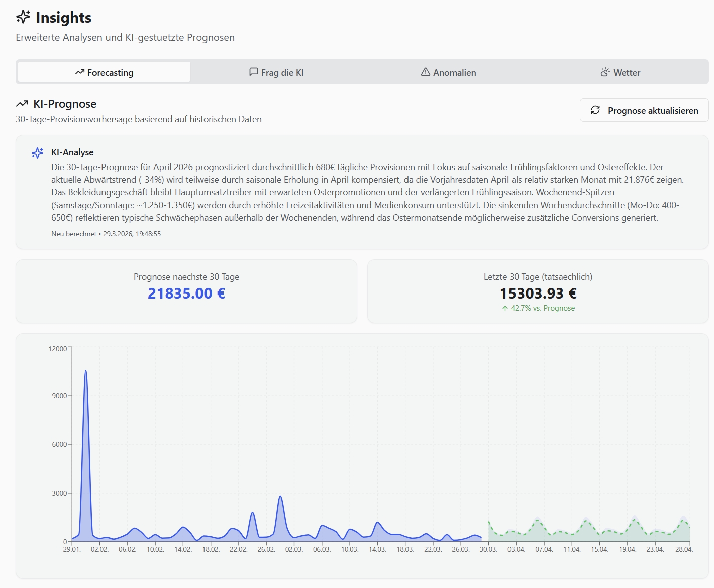Switch to the Wetter tab label
Viewport: 714px width, 588px height.
tap(627, 73)
